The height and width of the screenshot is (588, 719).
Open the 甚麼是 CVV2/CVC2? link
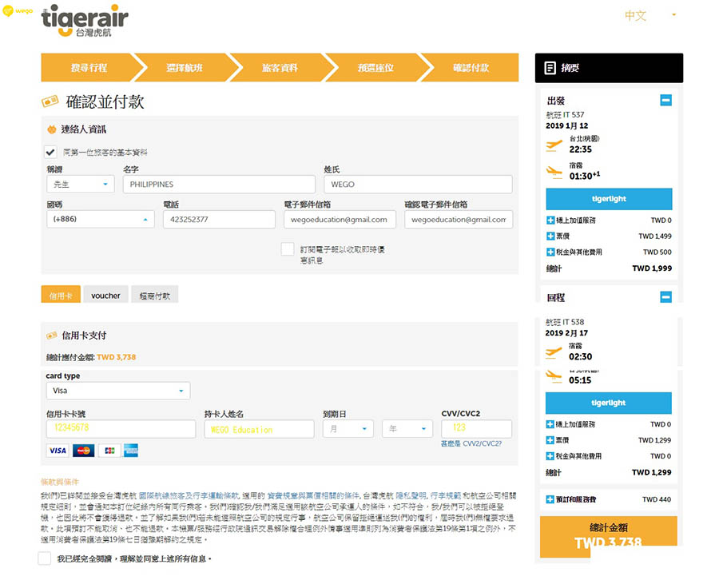471,443
